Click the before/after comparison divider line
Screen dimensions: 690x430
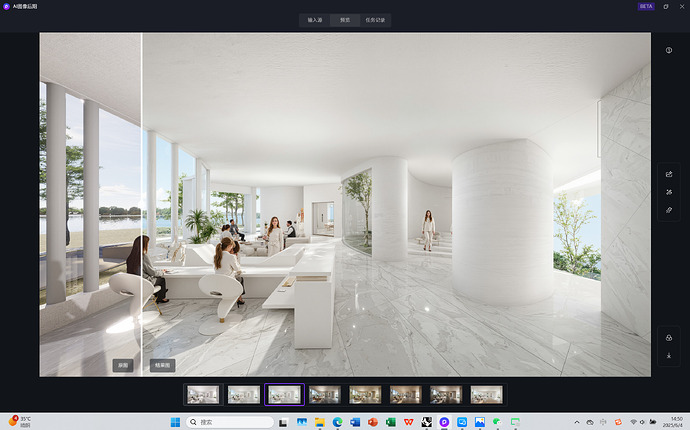(142, 200)
